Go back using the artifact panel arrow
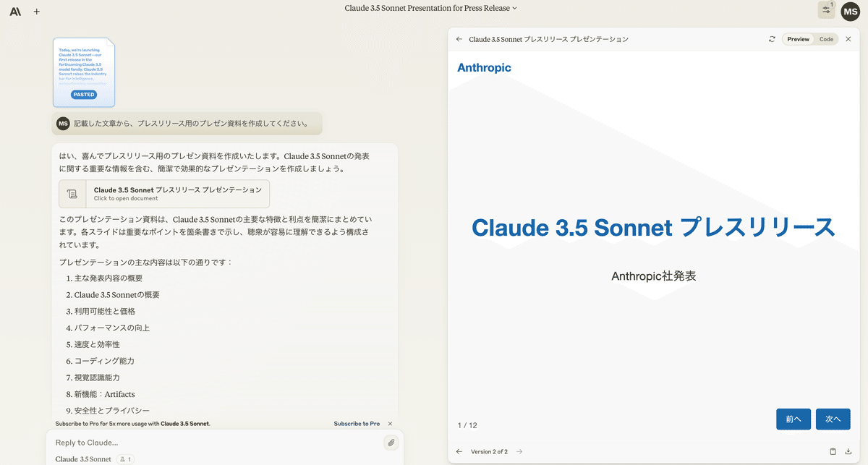 point(459,39)
